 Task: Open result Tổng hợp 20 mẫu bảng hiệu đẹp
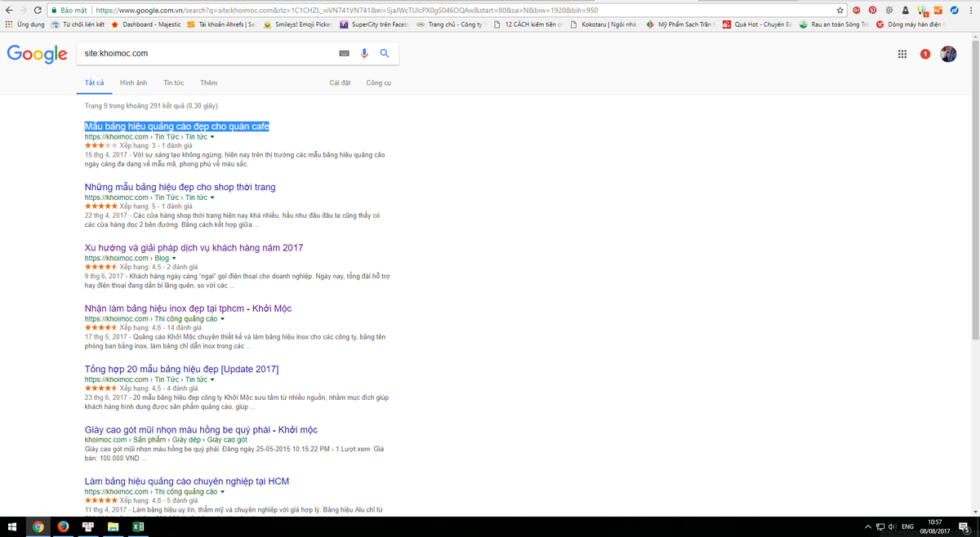point(182,369)
